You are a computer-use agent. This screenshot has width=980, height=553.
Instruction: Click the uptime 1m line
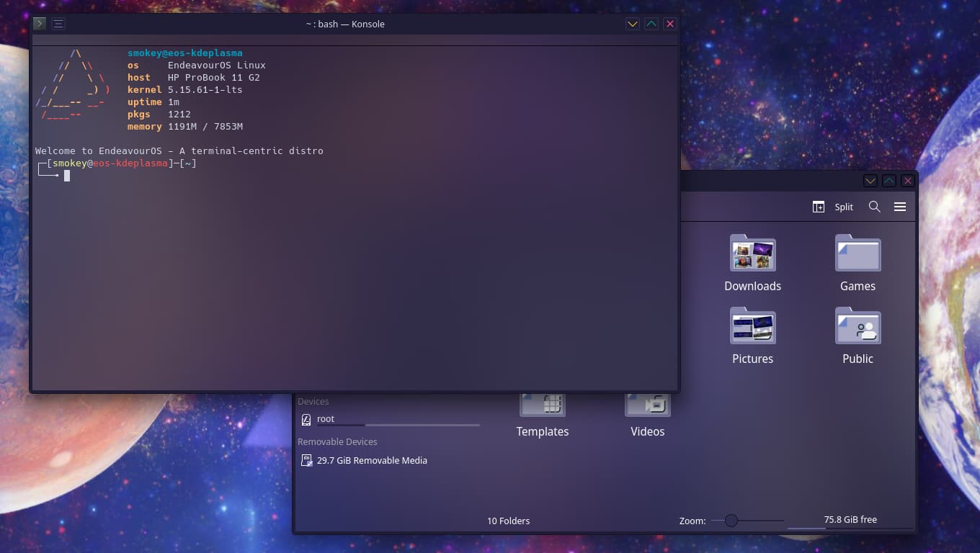coord(153,102)
